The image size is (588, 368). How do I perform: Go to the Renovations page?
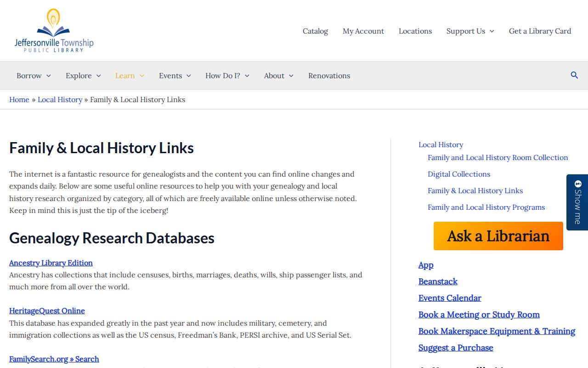coord(329,75)
